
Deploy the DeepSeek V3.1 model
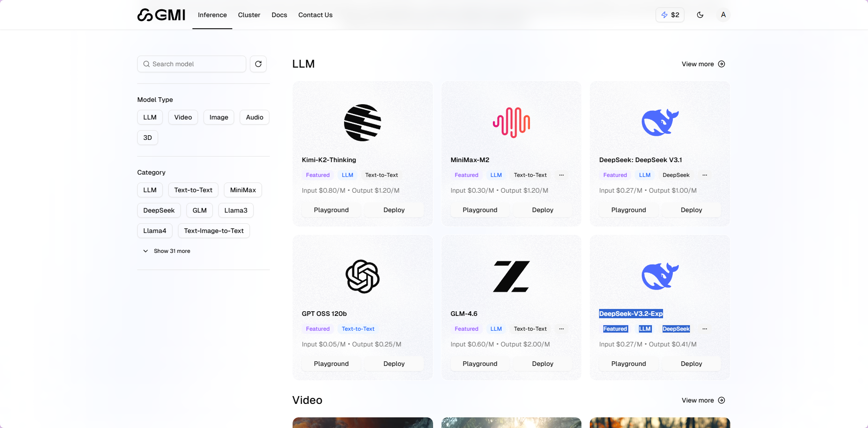click(x=691, y=210)
